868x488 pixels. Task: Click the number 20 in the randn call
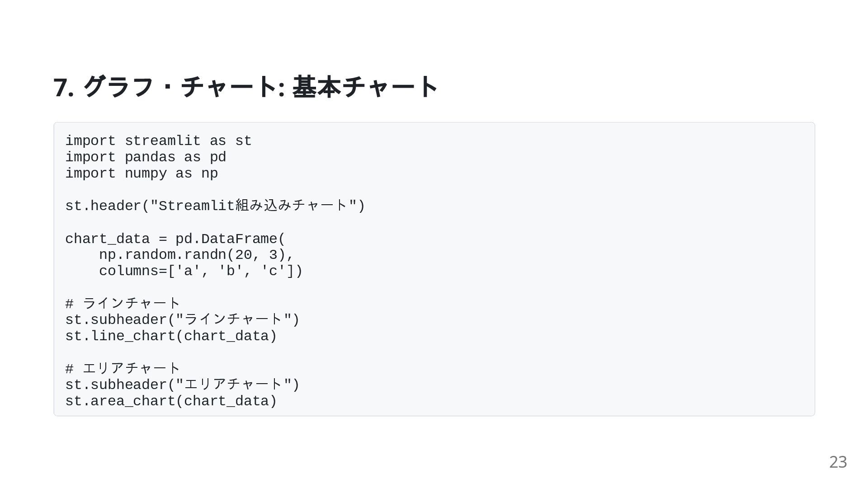pos(243,255)
